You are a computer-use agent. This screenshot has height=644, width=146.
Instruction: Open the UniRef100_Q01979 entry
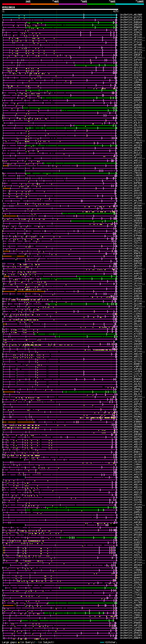click(x=131, y=196)
